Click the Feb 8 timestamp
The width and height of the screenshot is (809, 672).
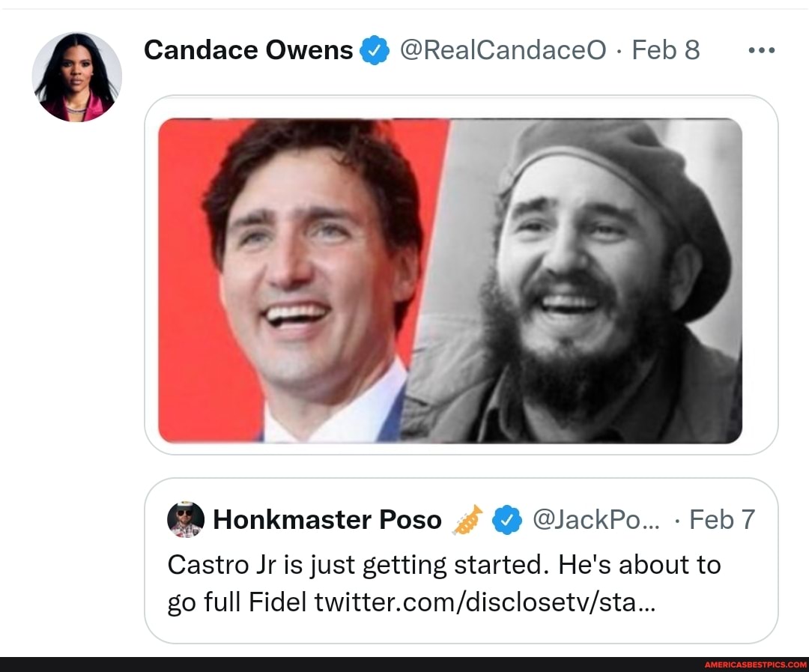click(x=665, y=49)
